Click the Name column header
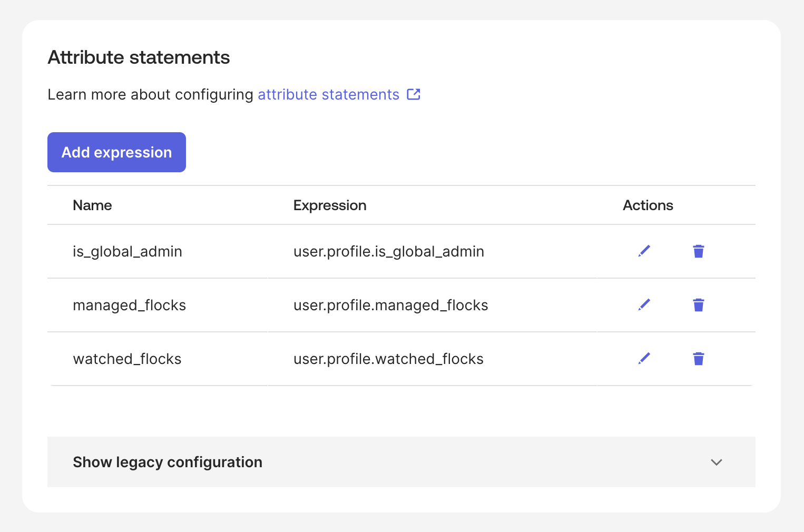 (92, 205)
